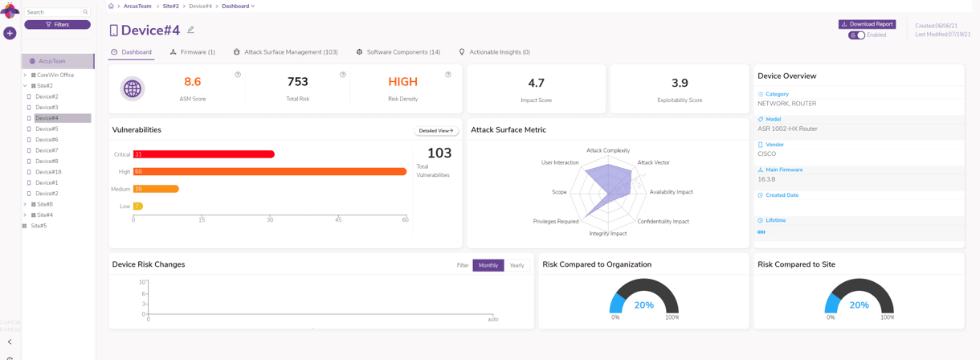This screenshot has height=360, width=980.
Task: Click the Risk Density help question icon
Action: tap(448, 75)
